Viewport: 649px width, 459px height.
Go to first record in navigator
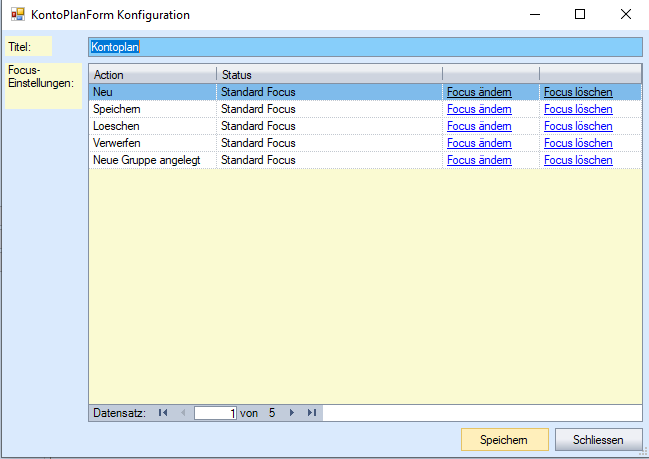pyautogui.click(x=163, y=412)
